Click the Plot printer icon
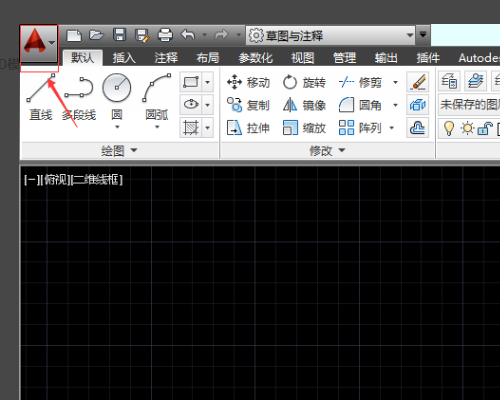The width and height of the screenshot is (500, 400). [165, 35]
